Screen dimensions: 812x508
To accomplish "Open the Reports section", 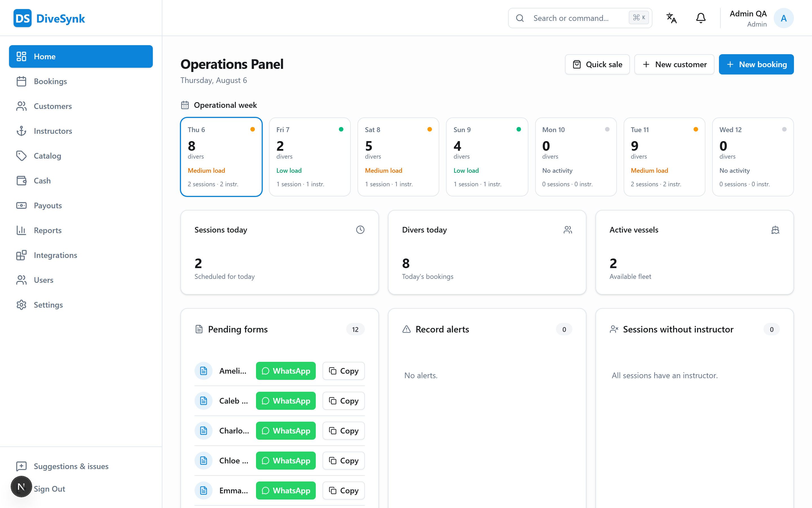I will (x=81, y=231).
